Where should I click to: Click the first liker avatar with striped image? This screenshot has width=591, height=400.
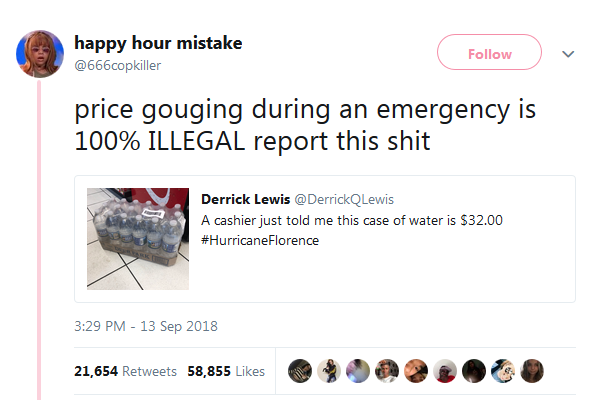[x=300, y=371]
